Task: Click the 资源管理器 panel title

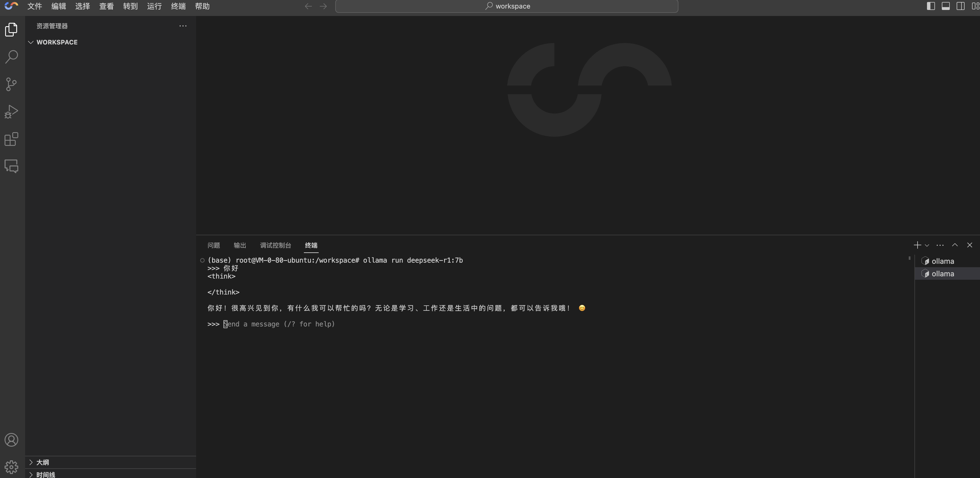Action: tap(52, 26)
